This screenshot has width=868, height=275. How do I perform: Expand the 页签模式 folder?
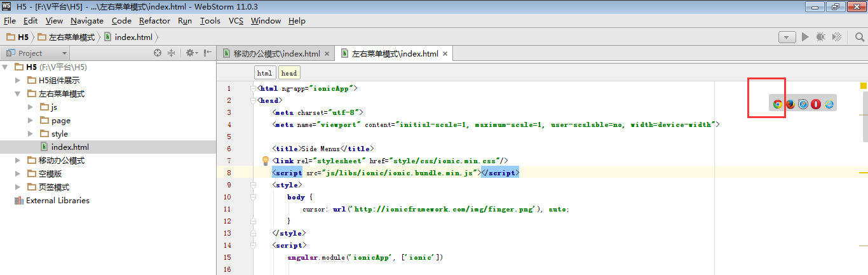pos(18,187)
